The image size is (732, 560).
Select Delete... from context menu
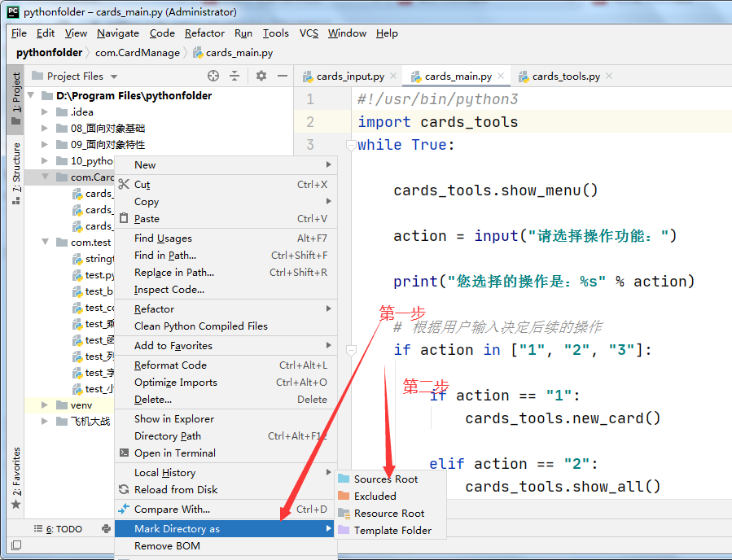[226, 400]
